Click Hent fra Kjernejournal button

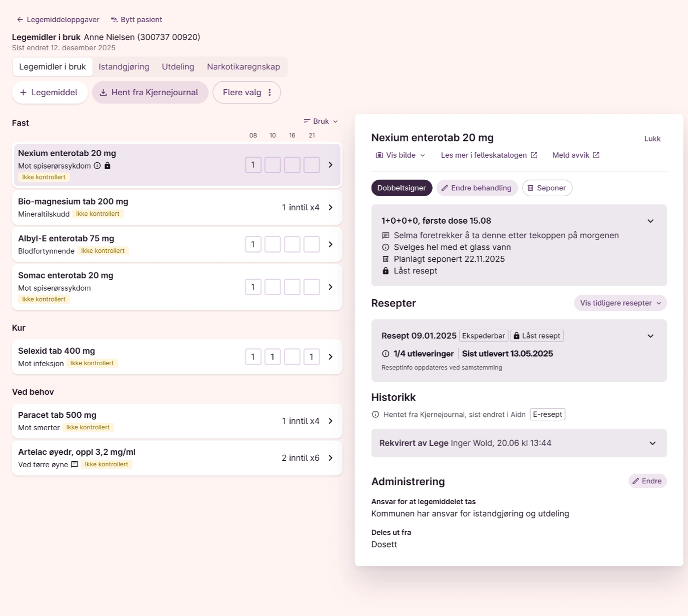point(150,93)
